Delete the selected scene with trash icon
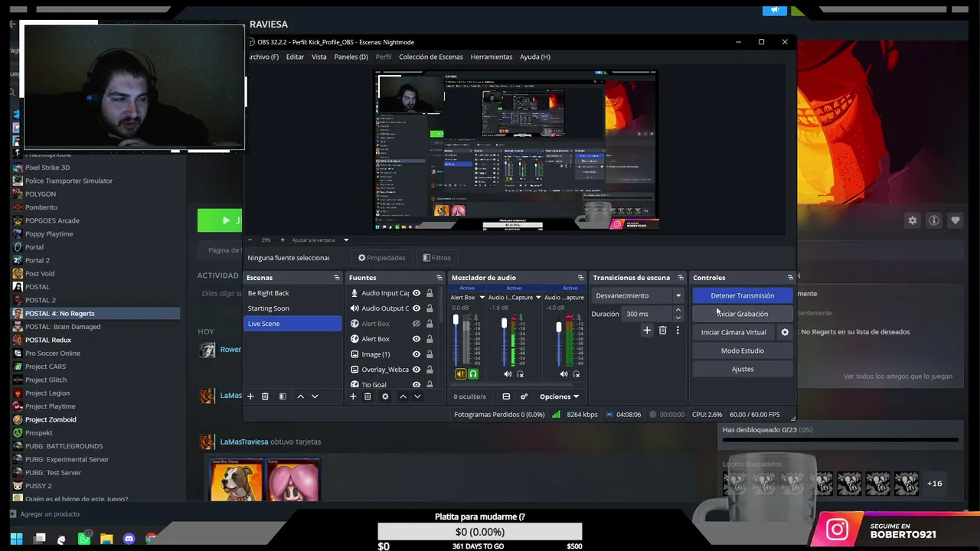The width and height of the screenshot is (980, 551). [265, 396]
